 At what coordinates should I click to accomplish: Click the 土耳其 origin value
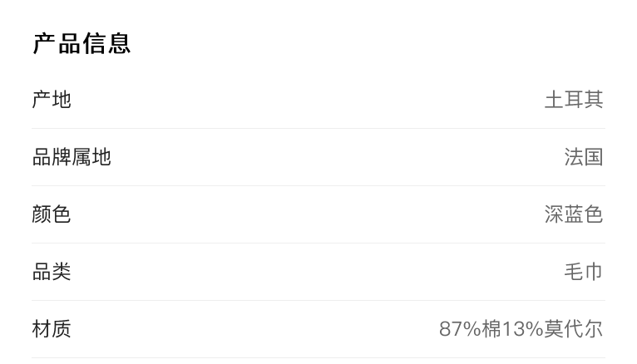573,100
